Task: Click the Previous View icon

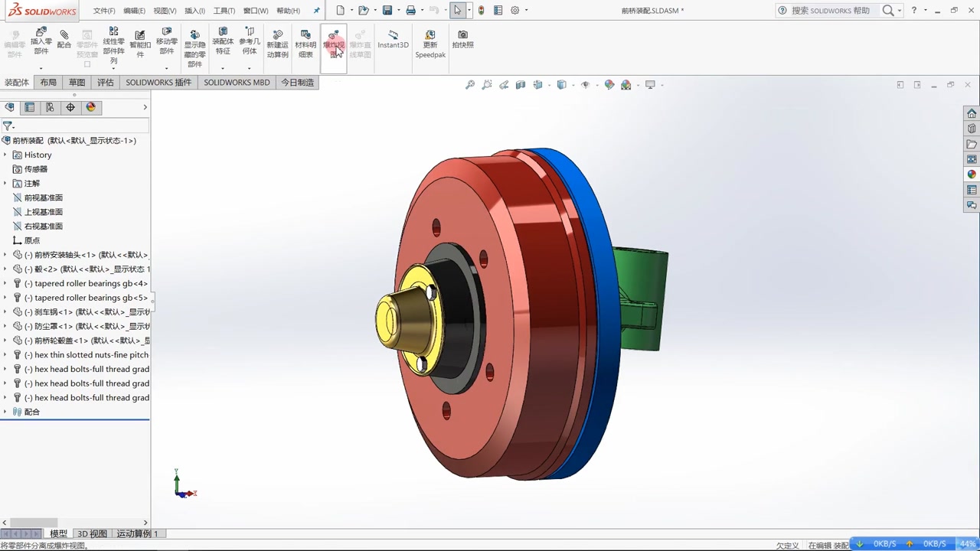Action: [x=504, y=85]
